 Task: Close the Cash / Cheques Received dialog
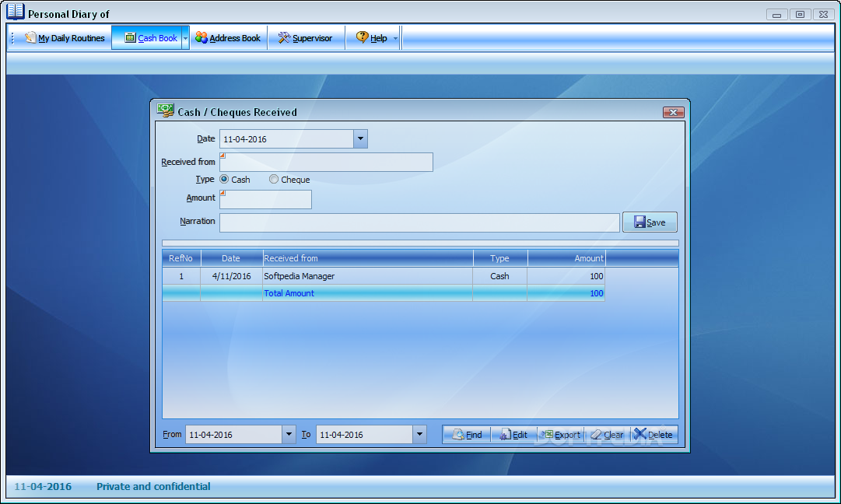(x=673, y=112)
